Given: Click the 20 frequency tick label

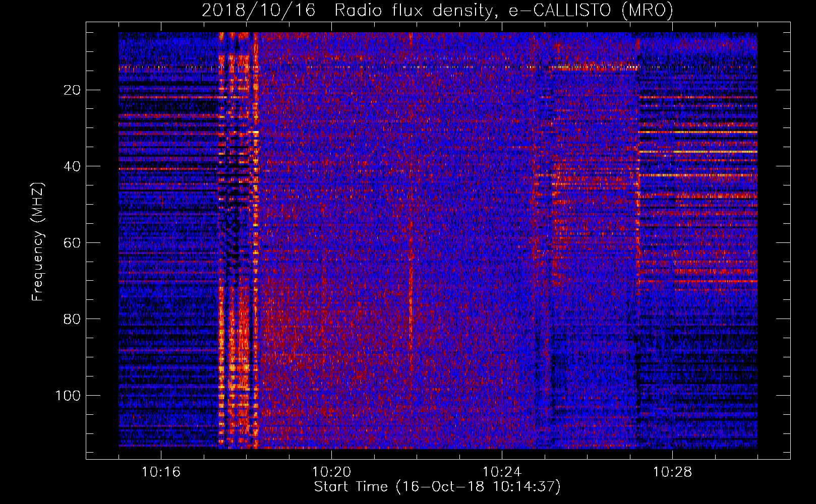Looking at the screenshot, I should [x=73, y=90].
